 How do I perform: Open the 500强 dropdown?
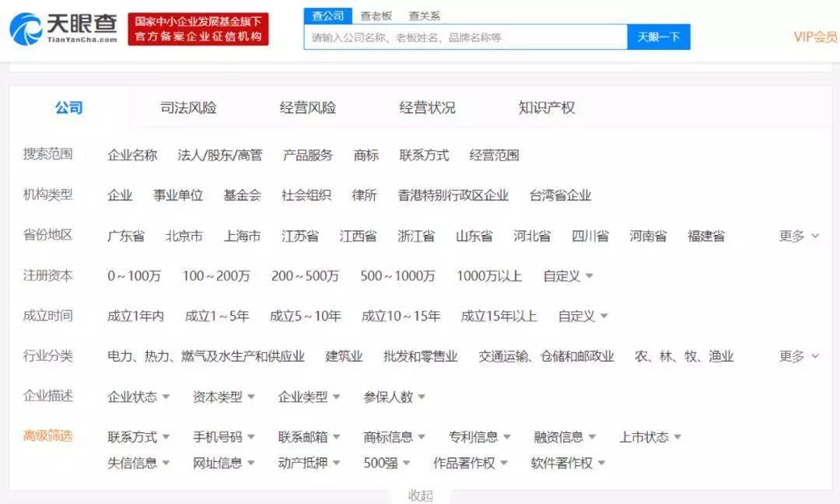pyautogui.click(x=387, y=463)
